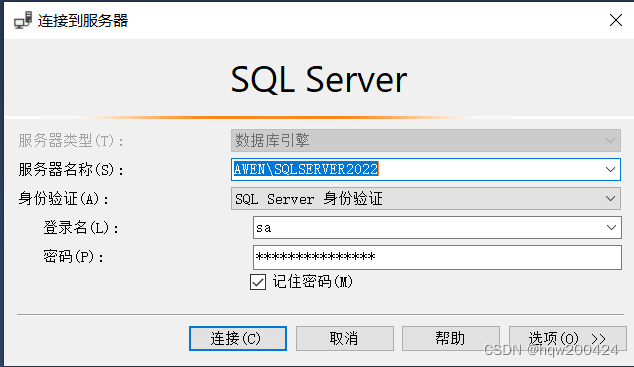The image size is (634, 367).
Task: Open the authentication method dropdown arrow
Action: (611, 198)
